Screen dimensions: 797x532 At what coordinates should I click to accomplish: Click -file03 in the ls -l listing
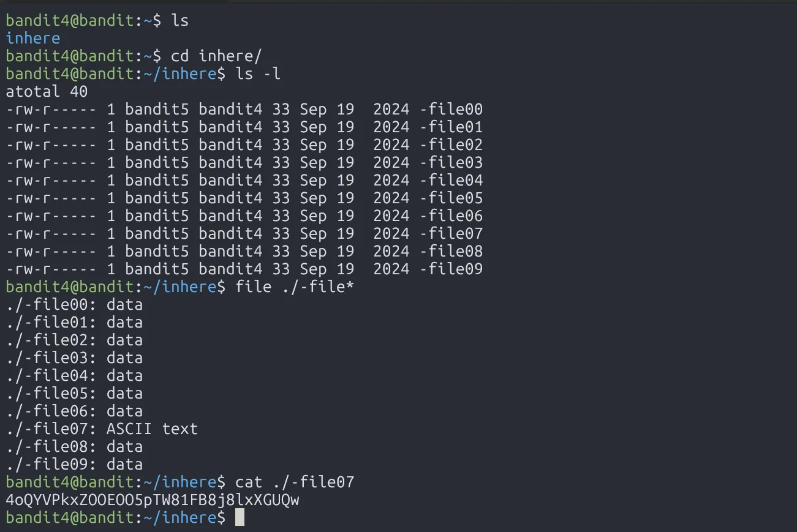451,163
